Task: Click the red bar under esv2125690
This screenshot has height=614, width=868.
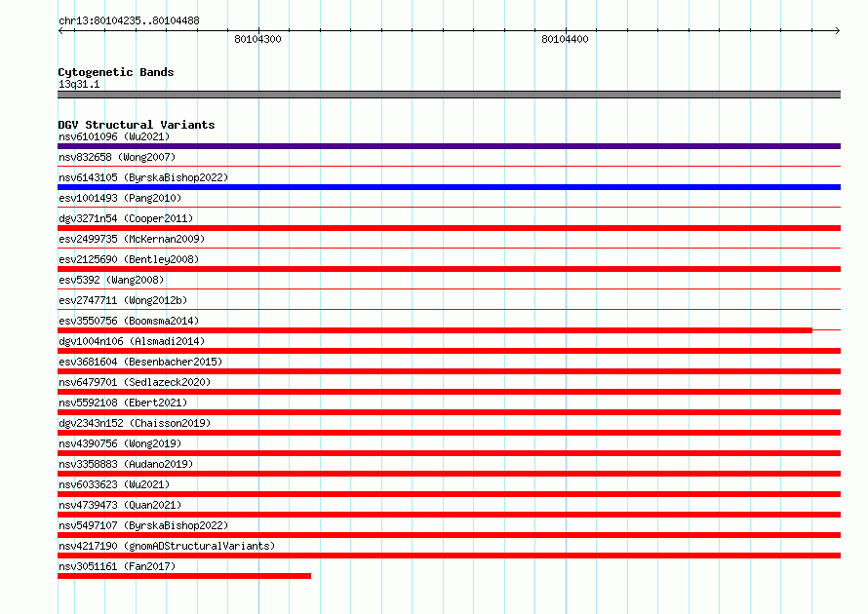Action: coord(449,269)
